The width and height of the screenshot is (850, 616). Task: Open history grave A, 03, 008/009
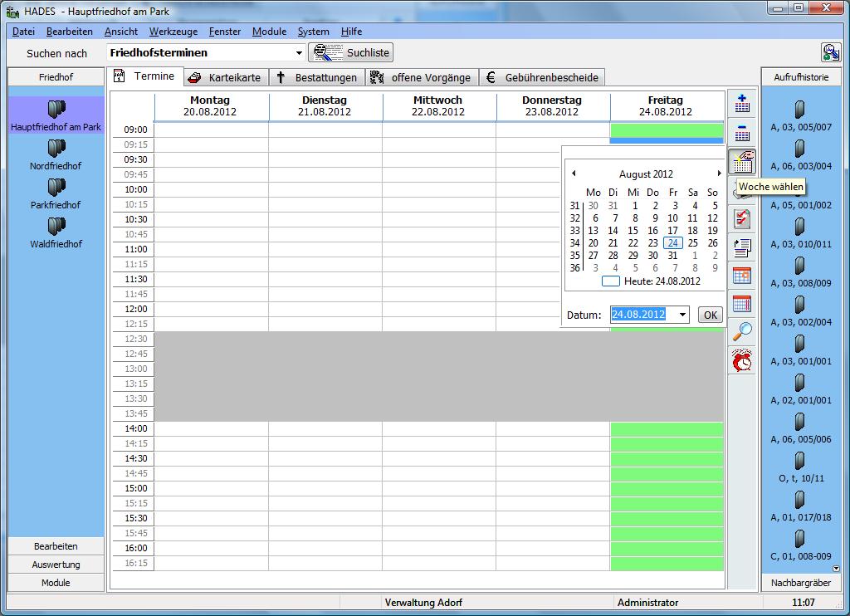[x=801, y=272]
